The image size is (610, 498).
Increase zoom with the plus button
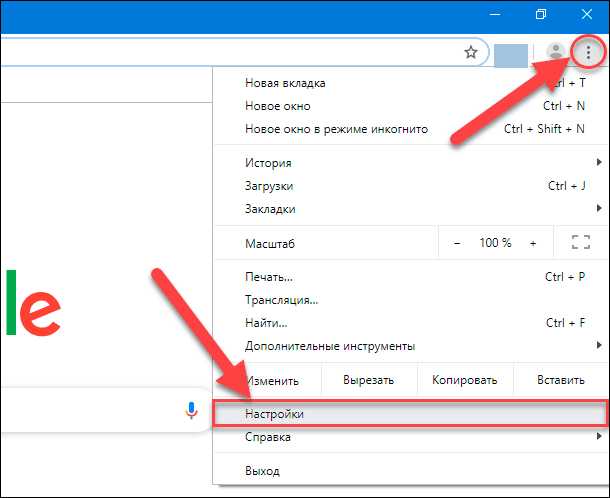[x=533, y=244]
